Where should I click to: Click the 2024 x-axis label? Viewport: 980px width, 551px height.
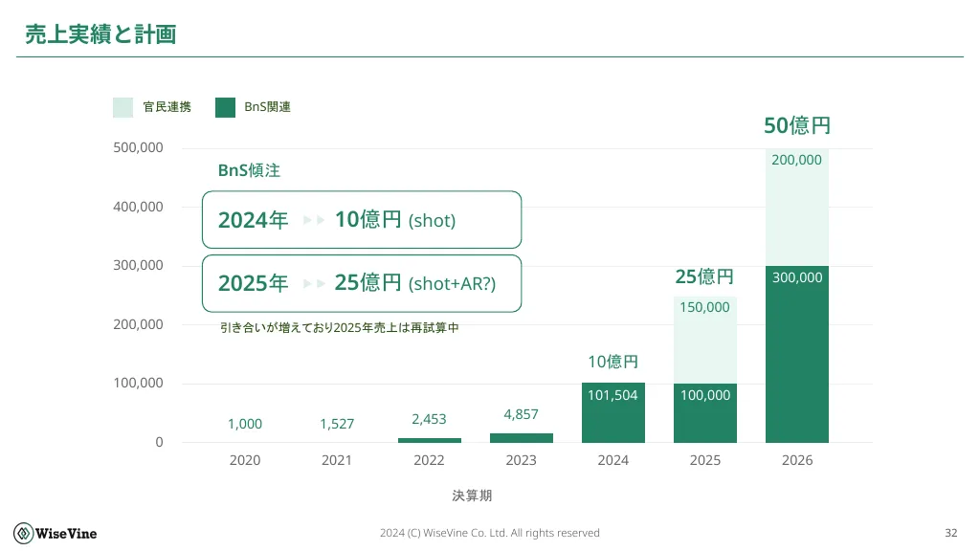613,460
